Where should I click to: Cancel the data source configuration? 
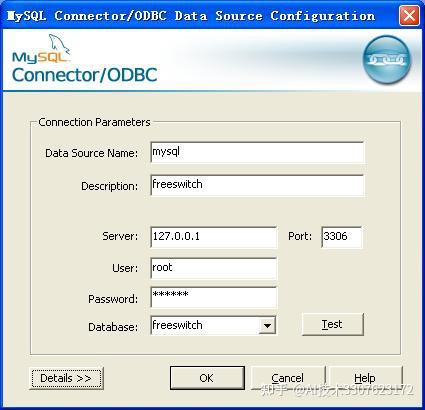[x=288, y=378]
